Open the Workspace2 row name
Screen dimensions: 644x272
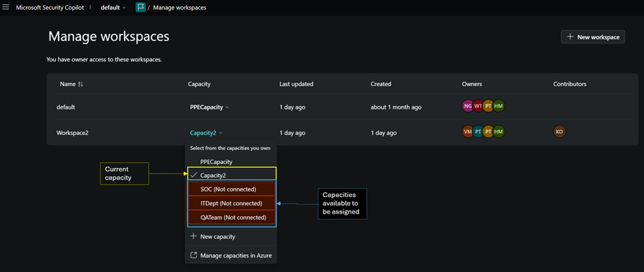(x=72, y=133)
